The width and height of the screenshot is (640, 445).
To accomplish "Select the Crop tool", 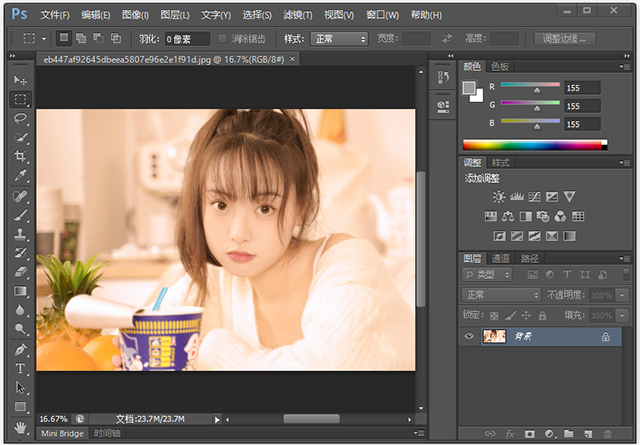I will [x=20, y=157].
